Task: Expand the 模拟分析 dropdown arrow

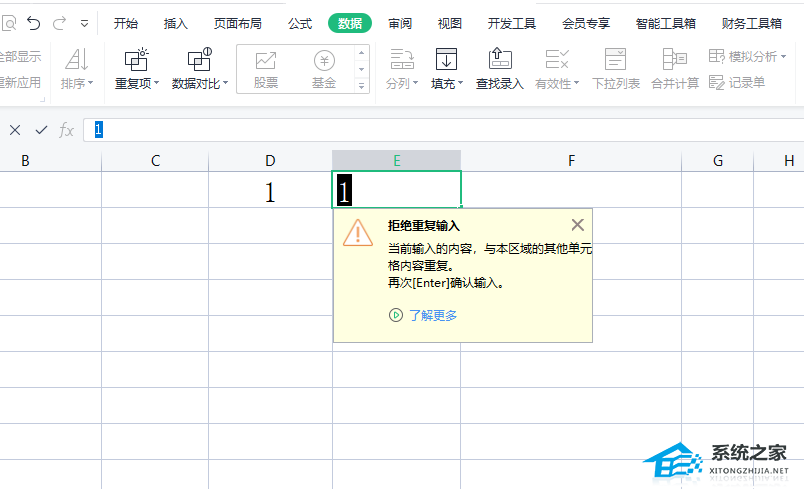Action: coord(783,57)
